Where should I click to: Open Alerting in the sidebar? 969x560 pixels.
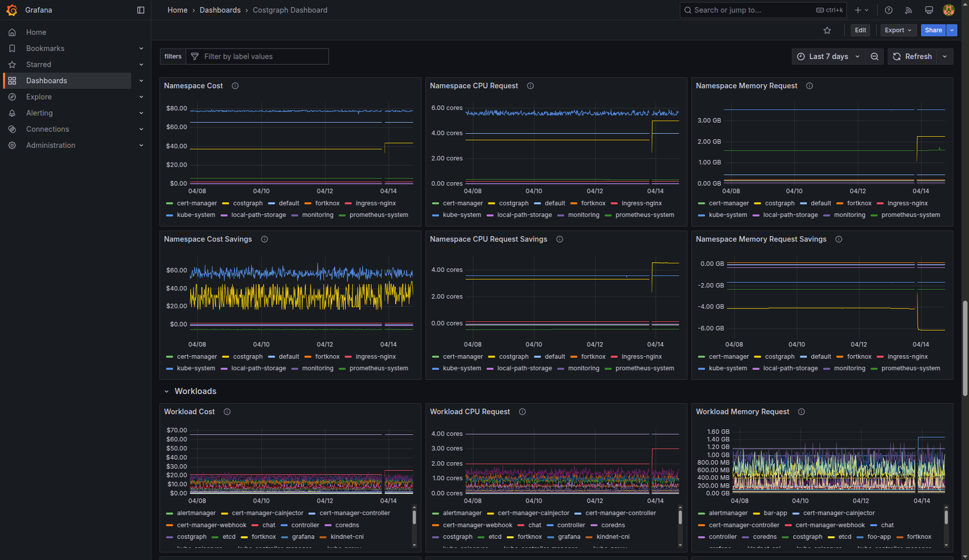pyautogui.click(x=39, y=113)
